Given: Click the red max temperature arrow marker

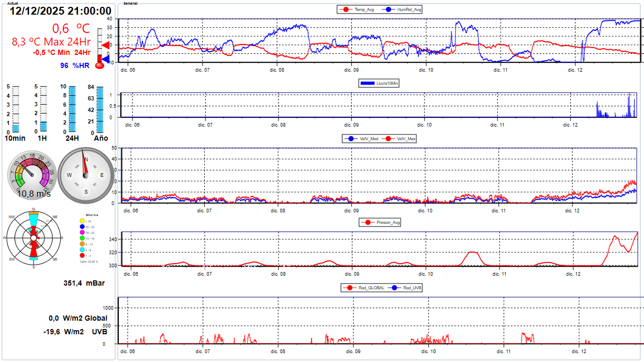Looking at the screenshot, I should pyautogui.click(x=105, y=46).
